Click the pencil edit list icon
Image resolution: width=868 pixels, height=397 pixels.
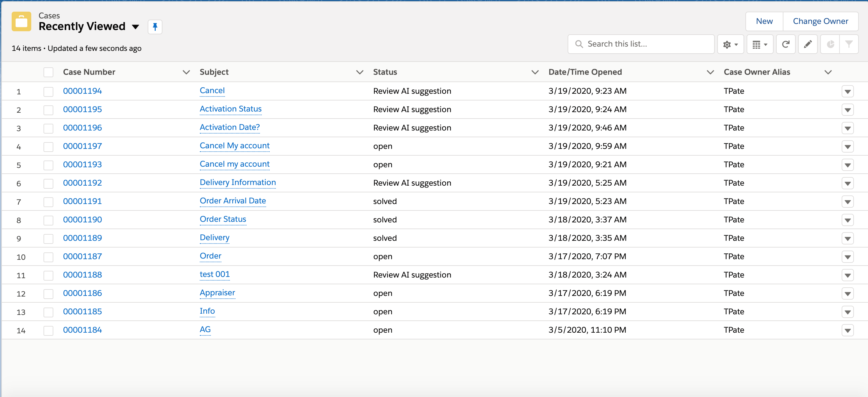(x=807, y=44)
